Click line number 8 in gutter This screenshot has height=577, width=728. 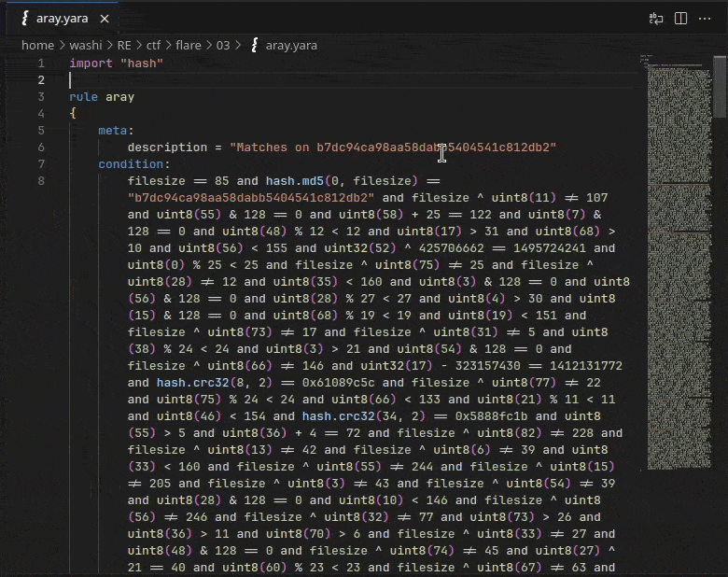tap(41, 181)
